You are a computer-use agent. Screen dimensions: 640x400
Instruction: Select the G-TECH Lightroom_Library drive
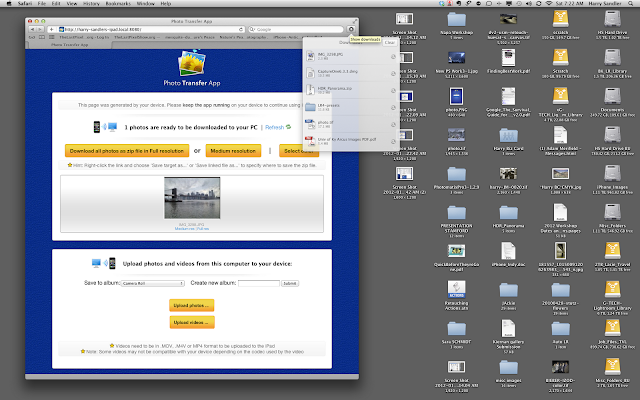point(612,290)
